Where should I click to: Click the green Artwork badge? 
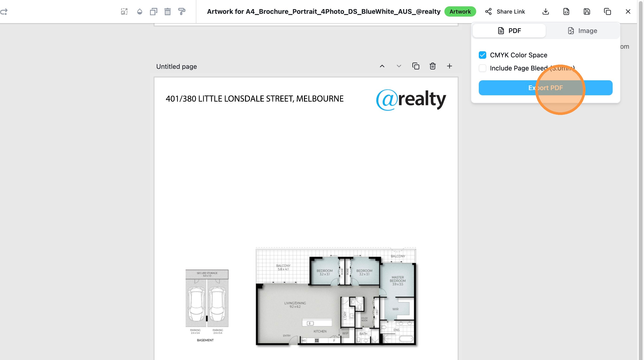460,11
